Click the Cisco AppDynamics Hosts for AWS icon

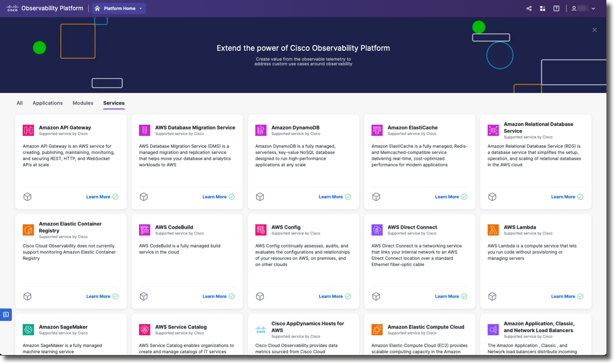[261, 329]
